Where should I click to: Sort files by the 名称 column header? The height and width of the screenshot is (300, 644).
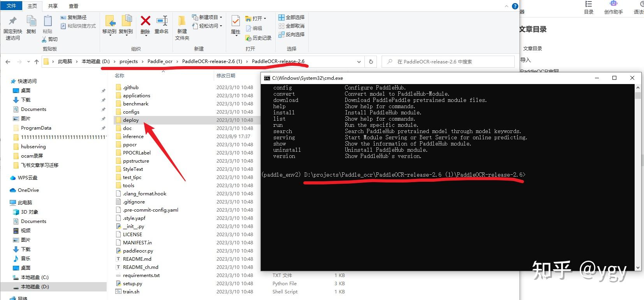pyautogui.click(x=120, y=76)
